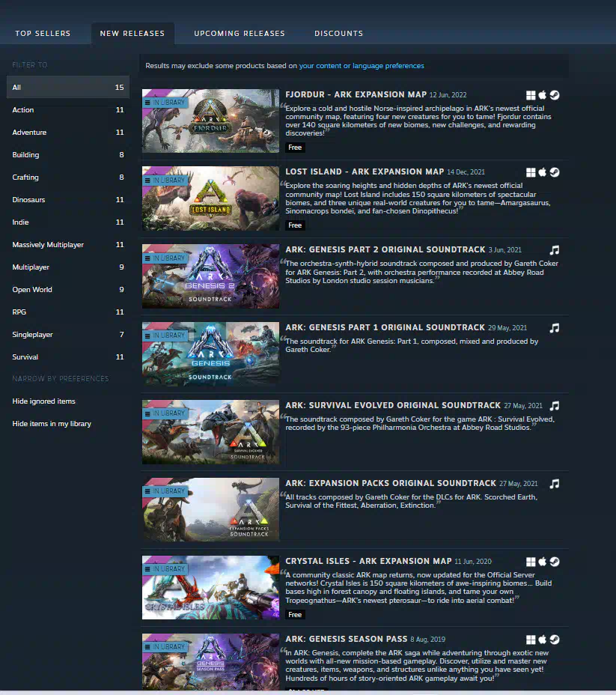
Task: Filter results to Action
Action: tap(68, 110)
